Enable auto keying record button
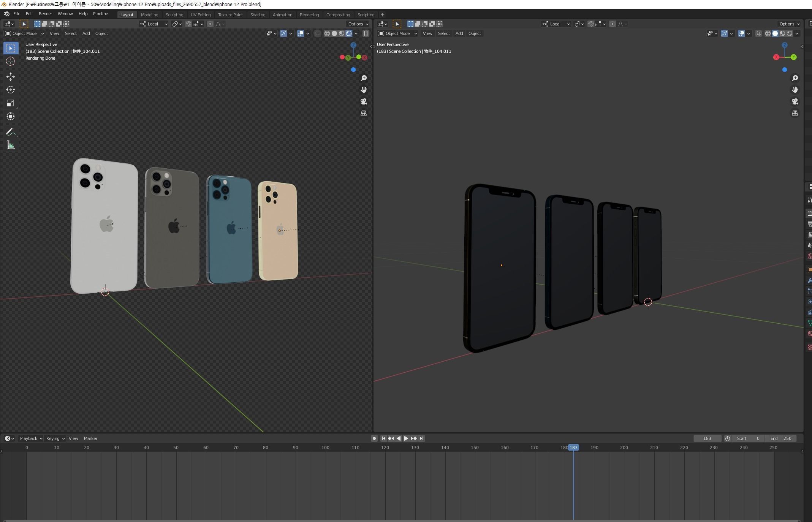The width and height of the screenshot is (812, 522). tap(374, 438)
